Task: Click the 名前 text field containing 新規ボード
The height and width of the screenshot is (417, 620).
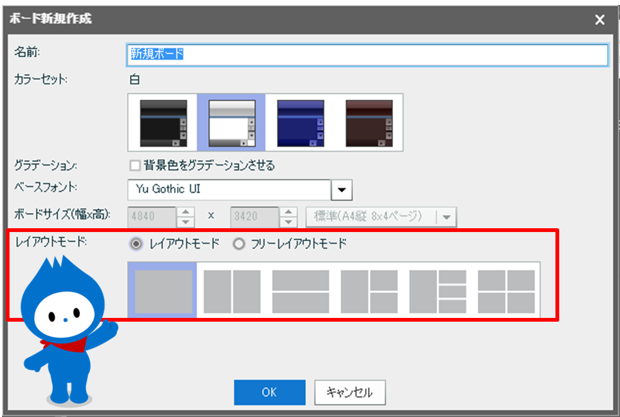Action: tap(367, 54)
